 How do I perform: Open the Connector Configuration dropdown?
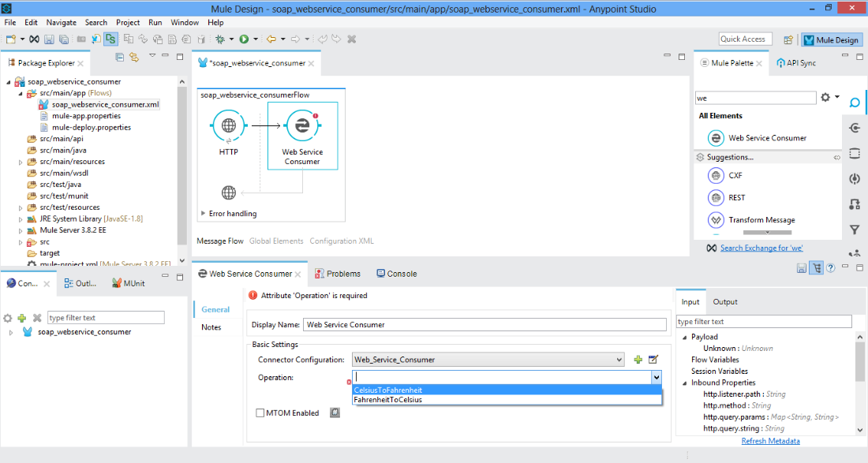(619, 360)
